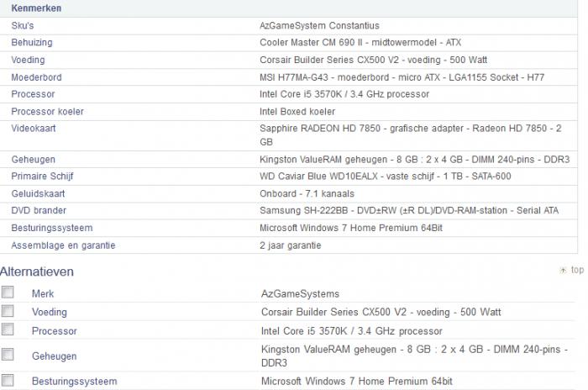The height and width of the screenshot is (390, 588).
Task: Click the Besturingssysteem label in Kenmerken
Action: click(52, 229)
